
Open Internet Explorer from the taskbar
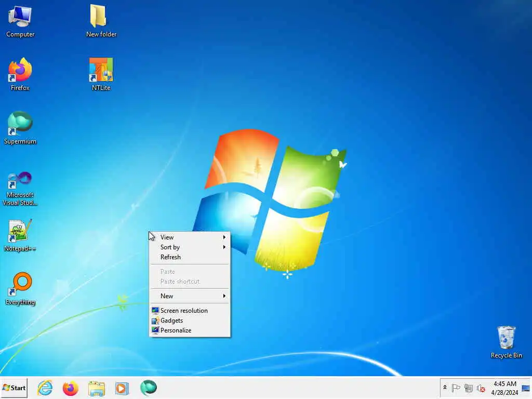coord(45,388)
